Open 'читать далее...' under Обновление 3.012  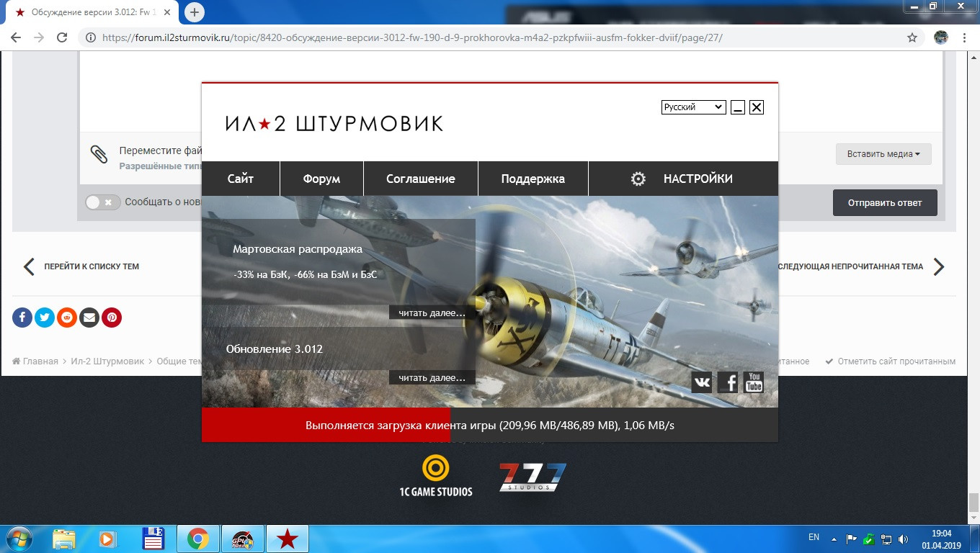point(432,377)
